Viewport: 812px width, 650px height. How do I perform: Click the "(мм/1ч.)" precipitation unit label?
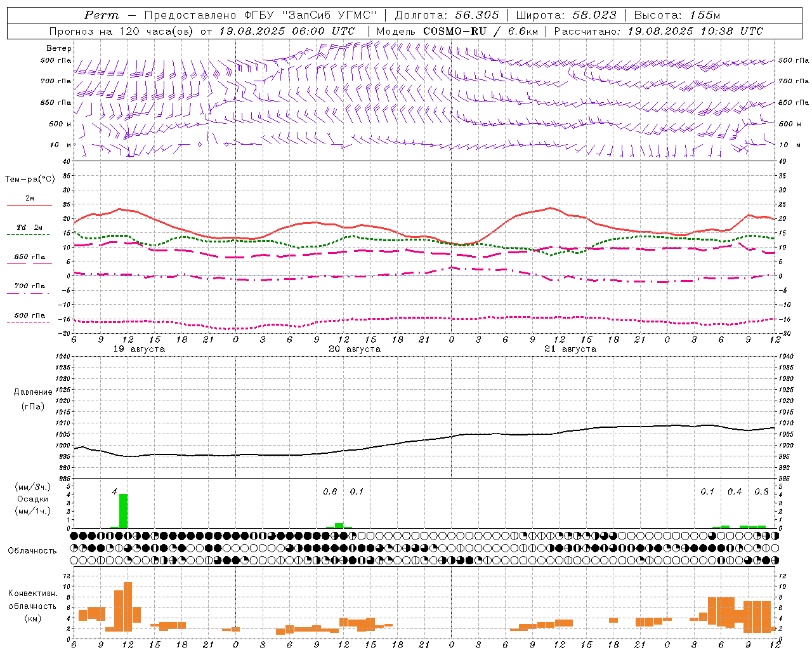(33, 511)
